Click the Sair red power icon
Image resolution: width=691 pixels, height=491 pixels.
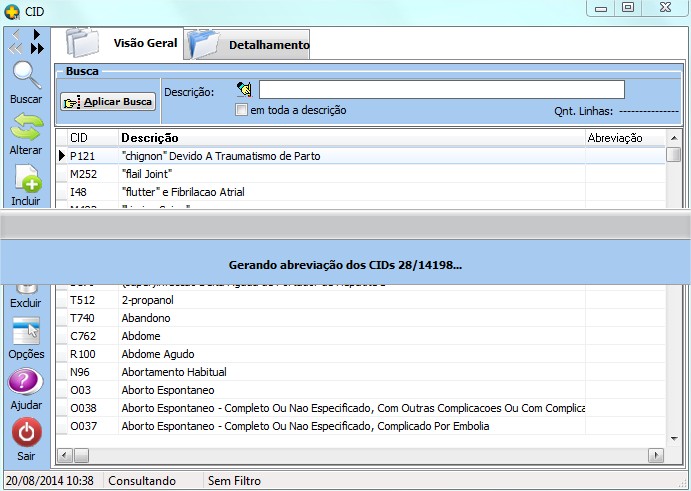[x=25, y=433]
